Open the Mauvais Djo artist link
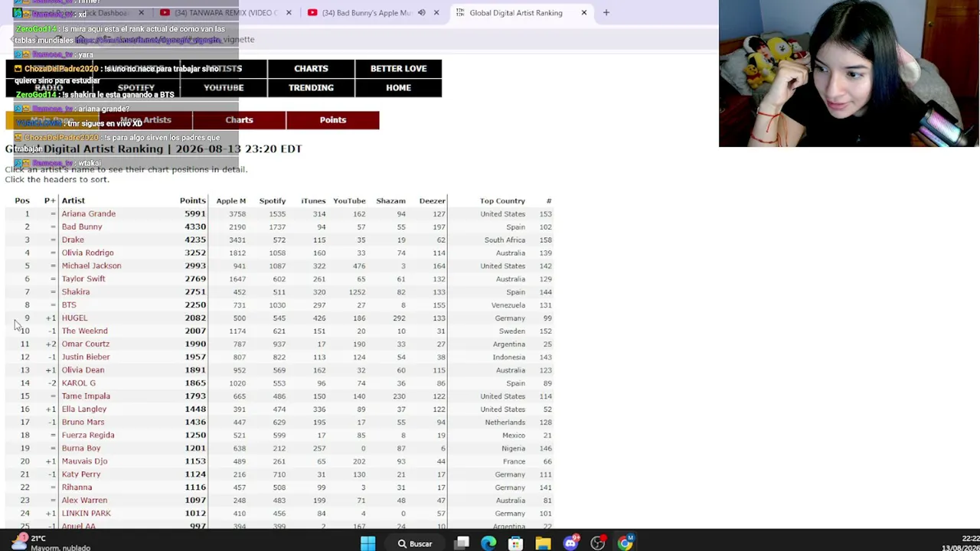This screenshot has height=551, width=980. pos(84,461)
